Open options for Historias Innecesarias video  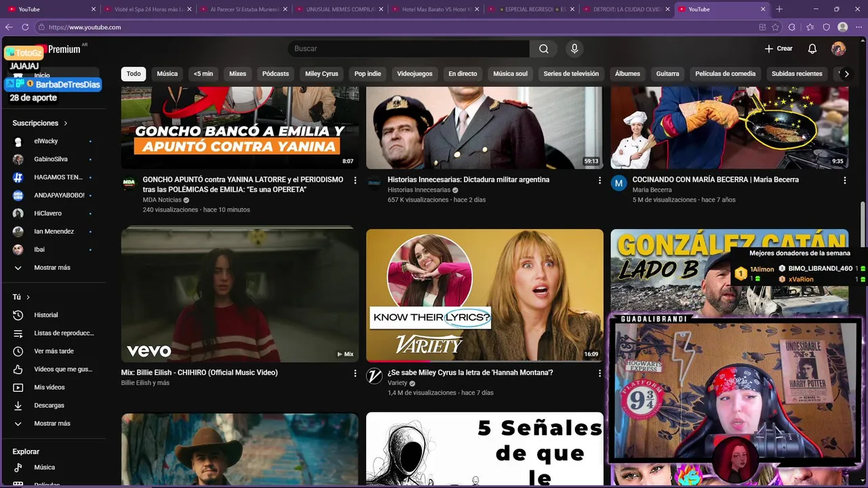pyautogui.click(x=599, y=180)
